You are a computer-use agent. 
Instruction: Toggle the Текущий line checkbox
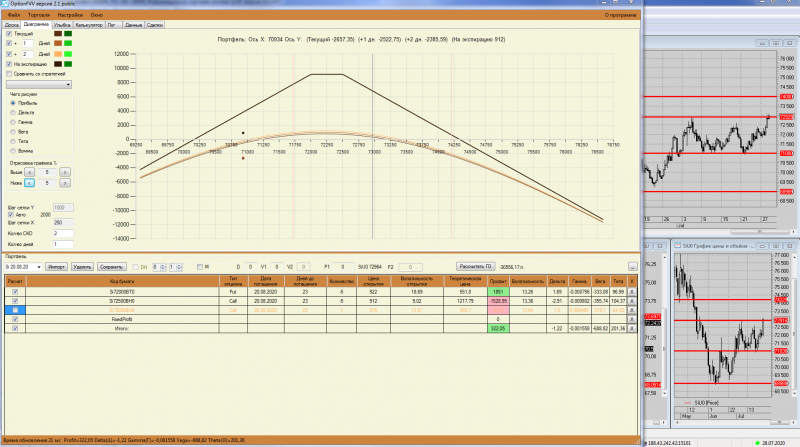click(9, 34)
